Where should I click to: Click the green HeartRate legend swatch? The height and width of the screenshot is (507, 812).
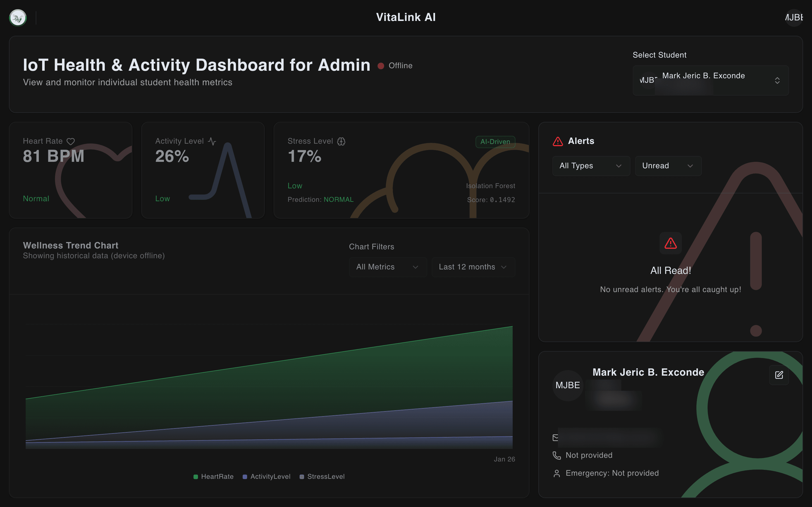[196, 477]
